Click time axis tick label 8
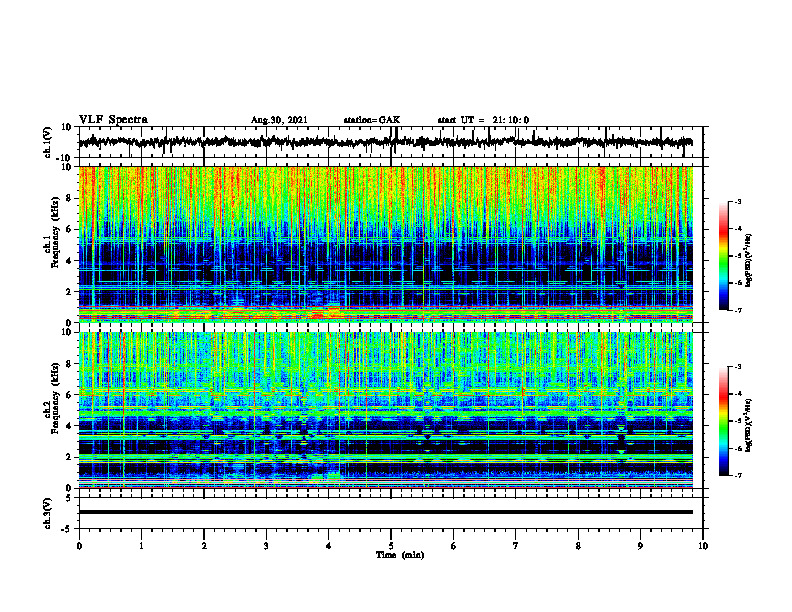The image size is (792, 612). tap(578, 546)
